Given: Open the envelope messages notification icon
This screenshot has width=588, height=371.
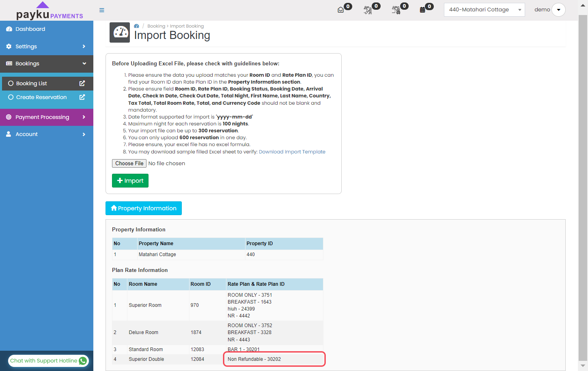Looking at the screenshot, I should 341,10.
